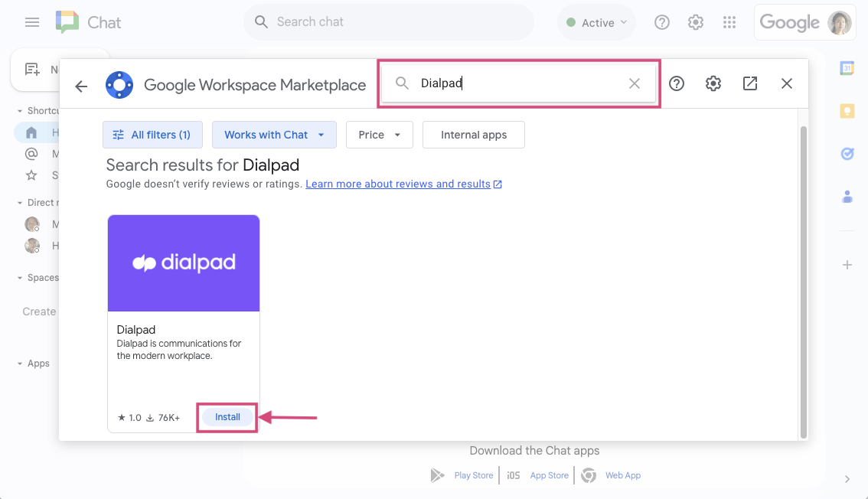Open the main hamburger menu
Viewport: 868px width, 499px height.
32,22
